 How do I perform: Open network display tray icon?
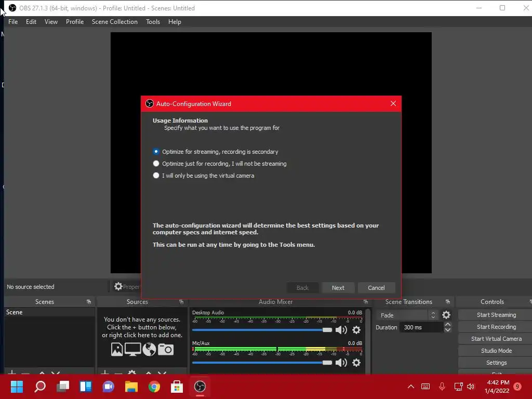[x=458, y=387]
